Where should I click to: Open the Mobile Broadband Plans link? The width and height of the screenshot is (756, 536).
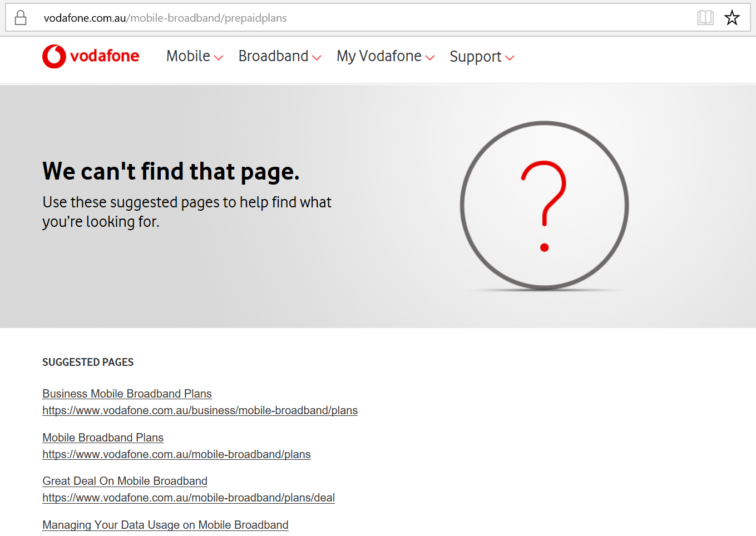(102, 437)
